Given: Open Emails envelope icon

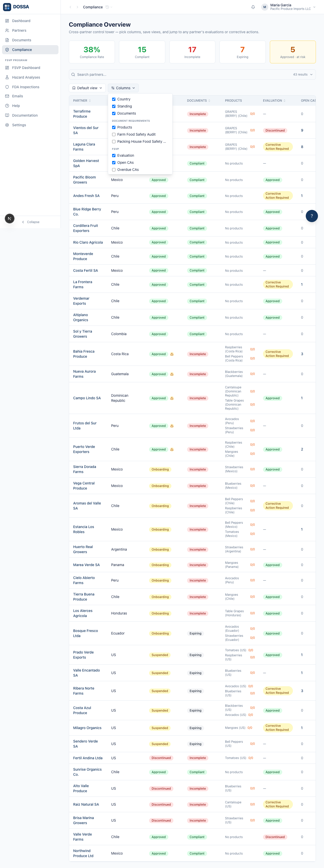Looking at the screenshot, I should click(x=7, y=96).
